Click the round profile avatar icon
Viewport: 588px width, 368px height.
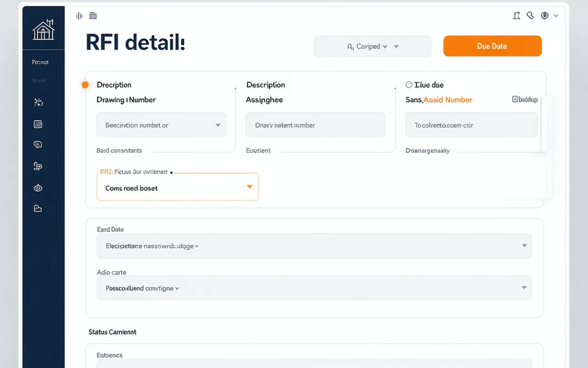(544, 16)
